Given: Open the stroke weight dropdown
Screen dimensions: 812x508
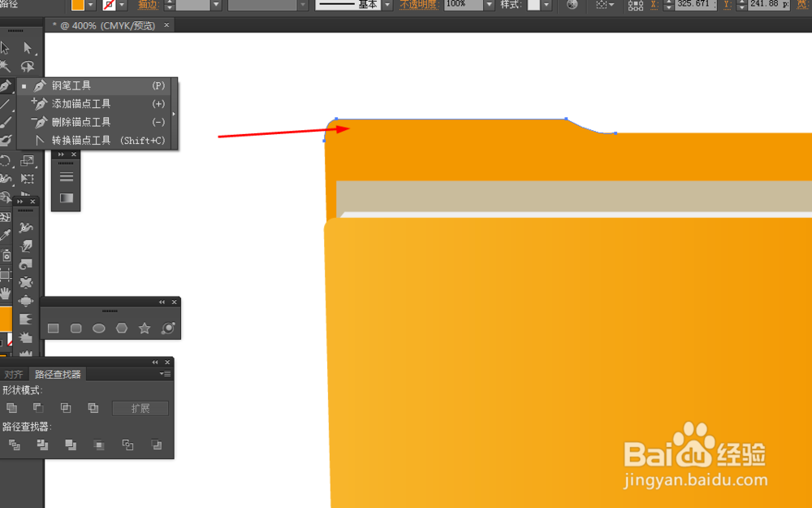Looking at the screenshot, I should tap(217, 5).
